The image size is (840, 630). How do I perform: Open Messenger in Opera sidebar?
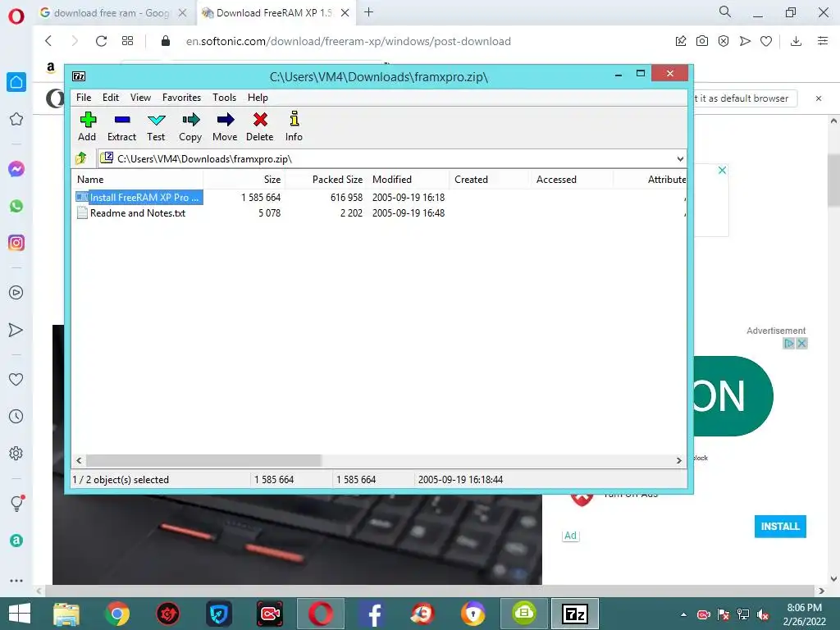(16, 169)
